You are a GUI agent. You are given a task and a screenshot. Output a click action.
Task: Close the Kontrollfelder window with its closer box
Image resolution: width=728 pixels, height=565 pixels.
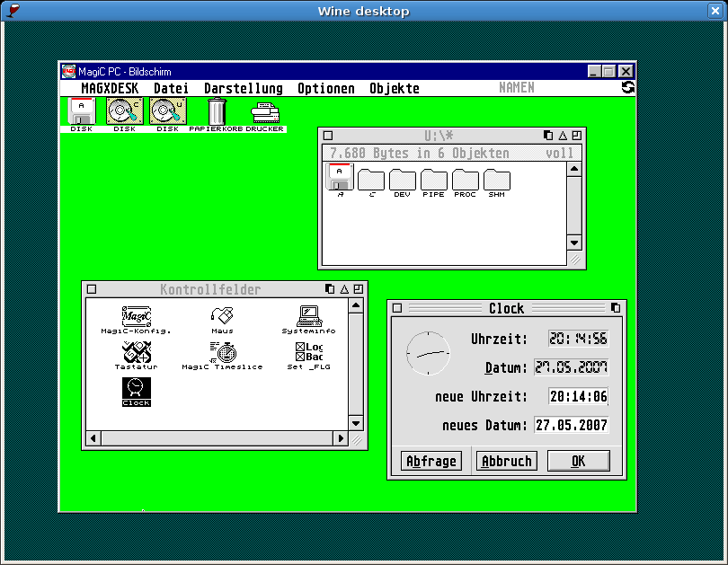(x=92, y=289)
